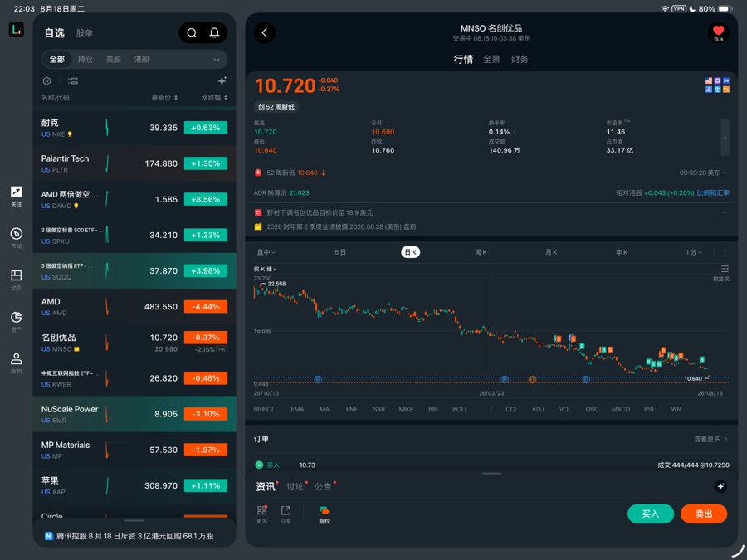This screenshot has height=560, width=747.
Task: Select the Palantir Tech watchlist row
Action: coord(134,163)
